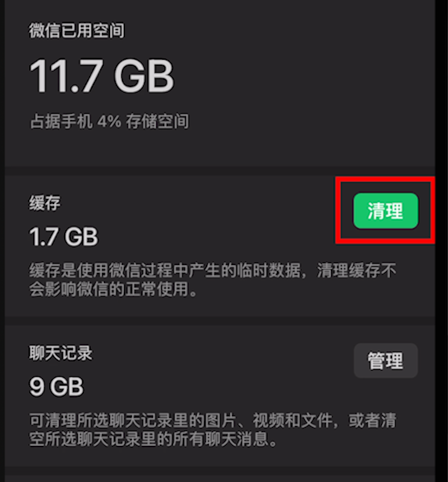Viewport: 448px width, 482px height.
Task: Click divider above the 缓存 card
Action: (x=220, y=171)
